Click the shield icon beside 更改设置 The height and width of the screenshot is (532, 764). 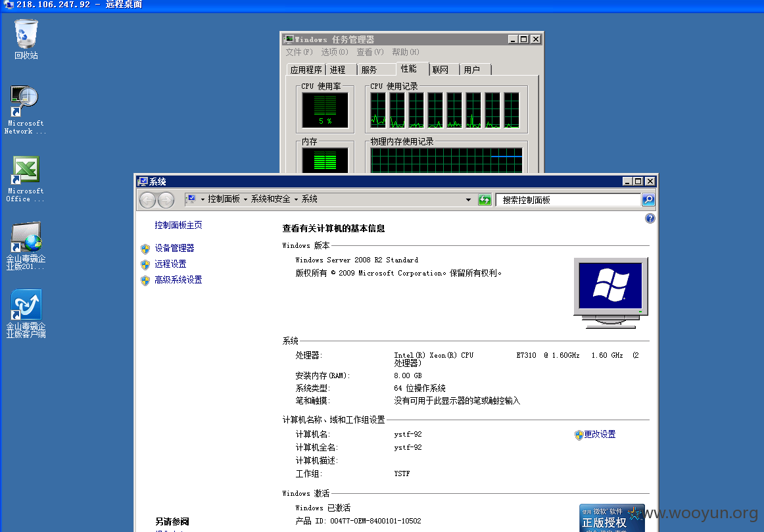click(579, 435)
